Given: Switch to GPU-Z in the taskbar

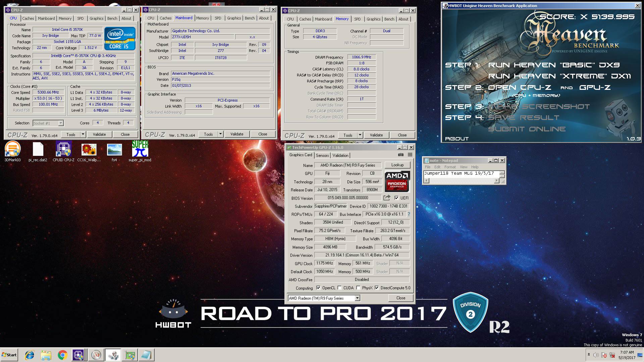Looking at the screenshot, I should (130, 355).
